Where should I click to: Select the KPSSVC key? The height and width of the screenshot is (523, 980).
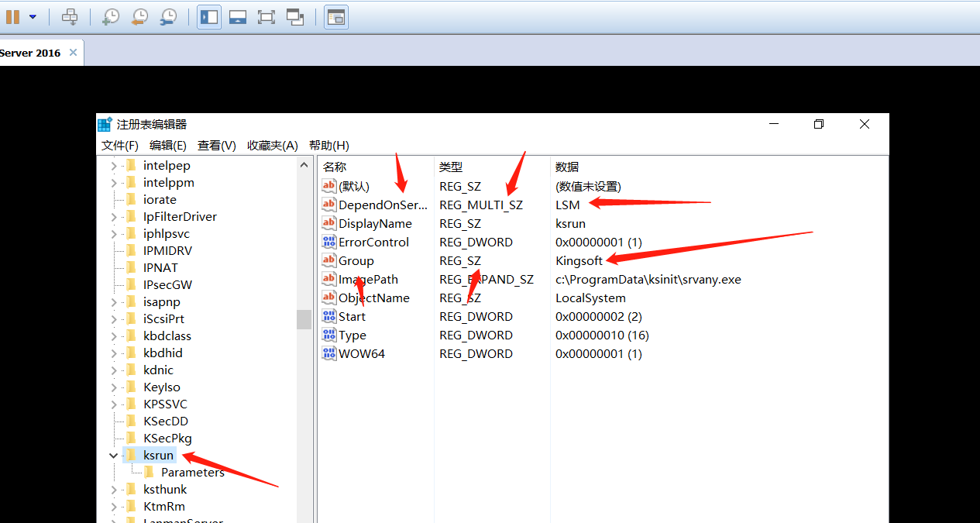click(165, 404)
